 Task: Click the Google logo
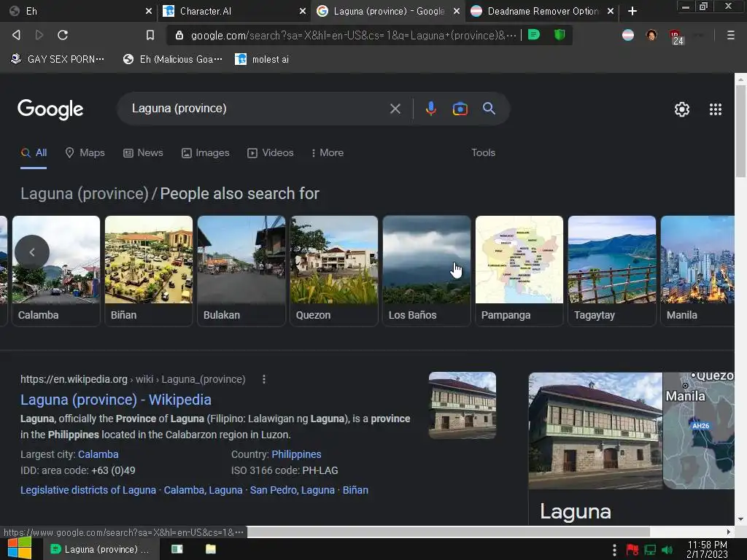(x=50, y=109)
